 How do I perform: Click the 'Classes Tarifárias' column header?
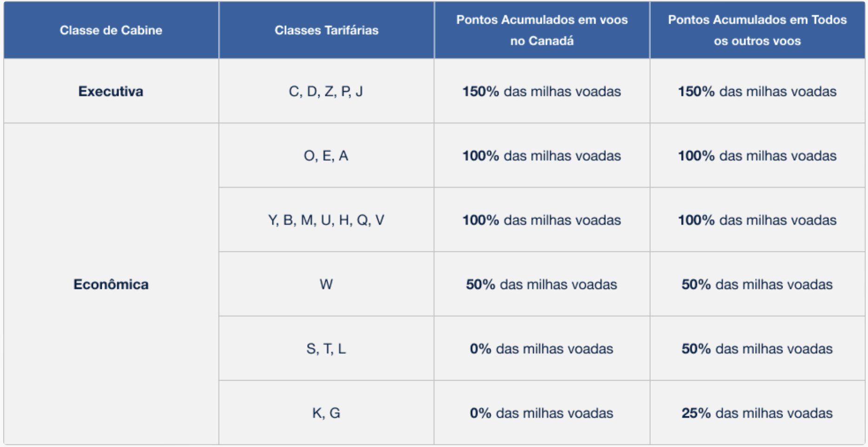326,30
